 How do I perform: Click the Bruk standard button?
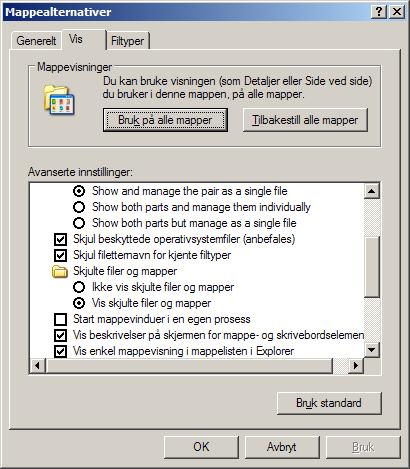[x=329, y=403]
